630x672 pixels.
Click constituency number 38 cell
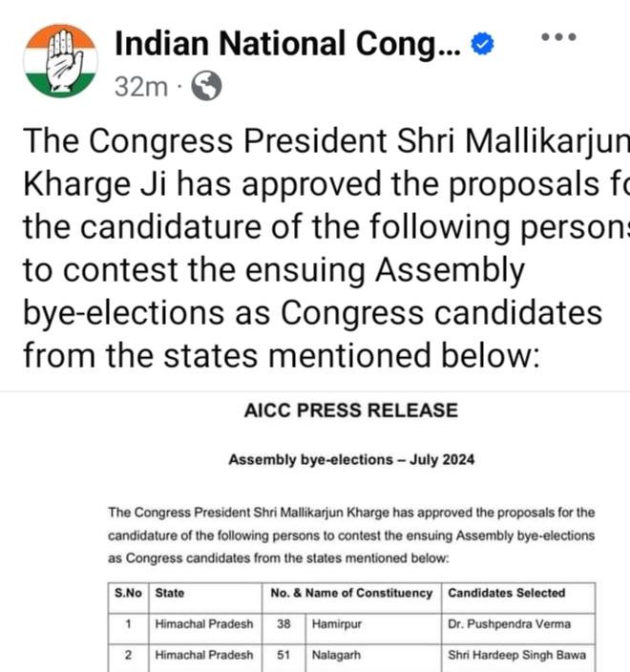coord(283,624)
